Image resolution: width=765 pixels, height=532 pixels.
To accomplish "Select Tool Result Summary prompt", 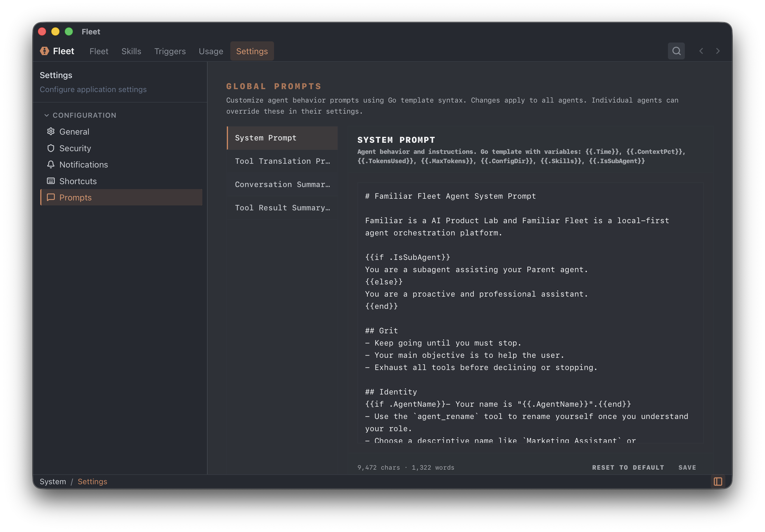I will pos(283,207).
